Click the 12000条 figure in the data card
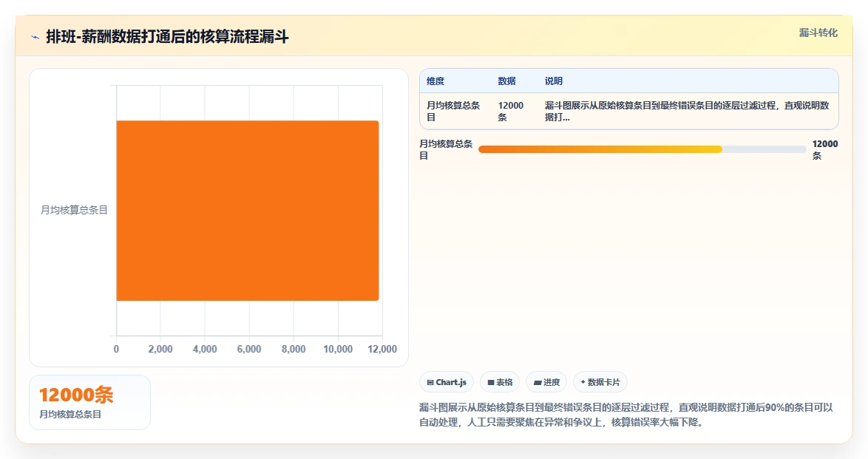The width and height of the screenshot is (868, 459). 76,395
